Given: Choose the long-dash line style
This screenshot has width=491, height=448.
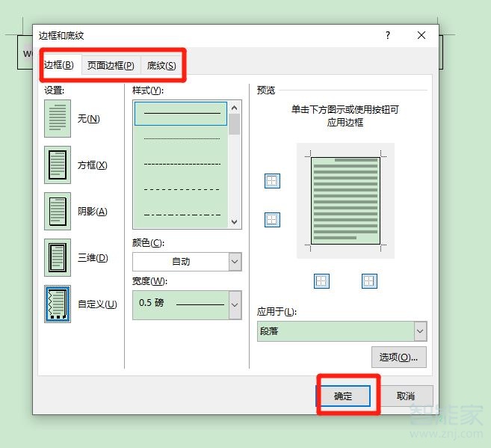Looking at the screenshot, I should pyautogui.click(x=181, y=189).
